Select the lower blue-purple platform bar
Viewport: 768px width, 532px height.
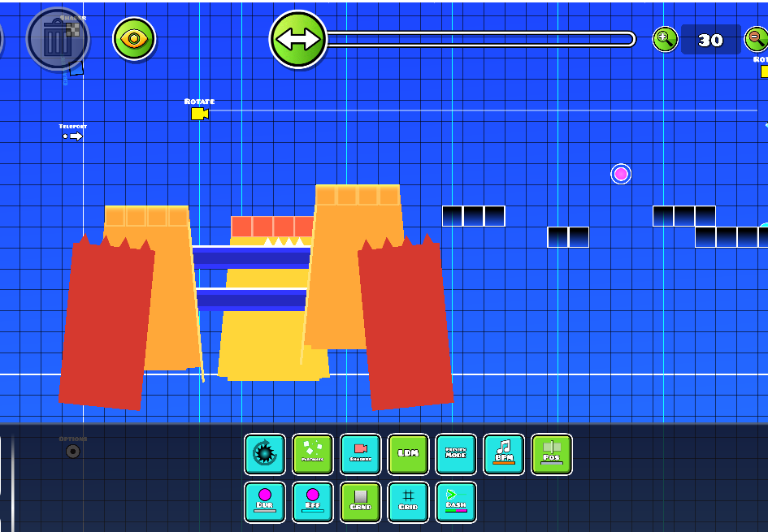pyautogui.click(x=251, y=299)
